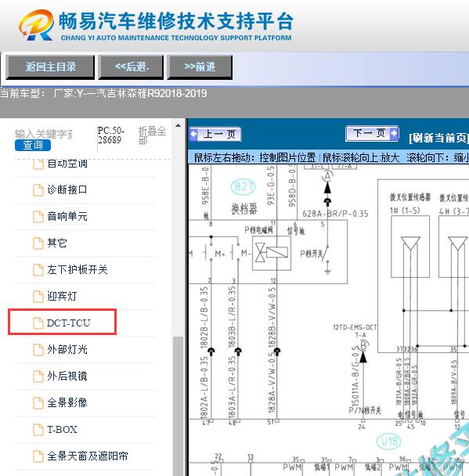The image size is (469, 476).
Task: Click the 换档器 label in diagram
Action: pyautogui.click(x=244, y=209)
